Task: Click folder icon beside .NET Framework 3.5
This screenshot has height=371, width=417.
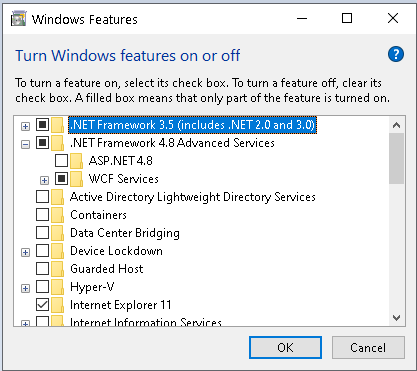Action: tap(58, 125)
